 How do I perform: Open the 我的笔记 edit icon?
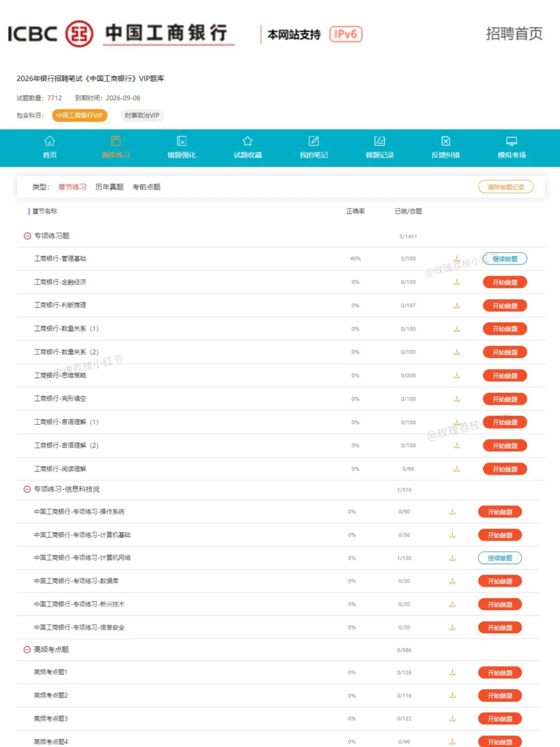[314, 141]
